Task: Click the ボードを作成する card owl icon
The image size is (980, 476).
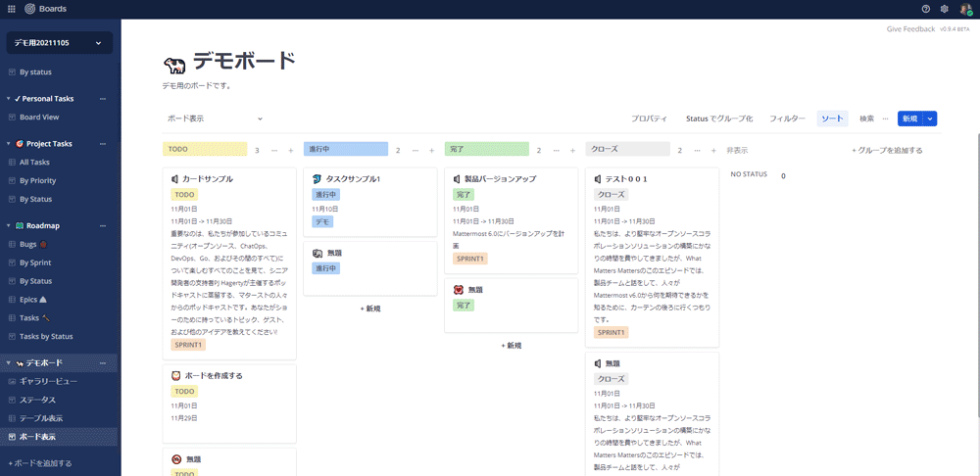Action: pos(175,376)
